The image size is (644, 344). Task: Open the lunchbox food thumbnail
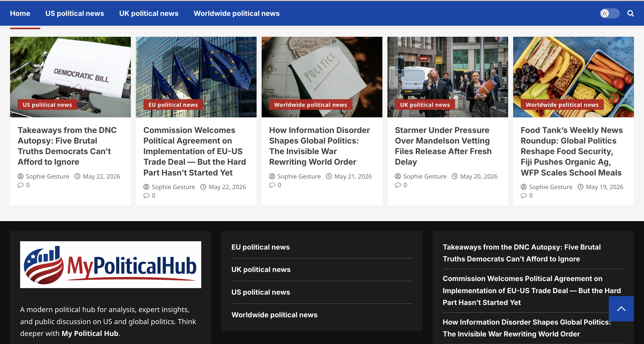(x=574, y=77)
